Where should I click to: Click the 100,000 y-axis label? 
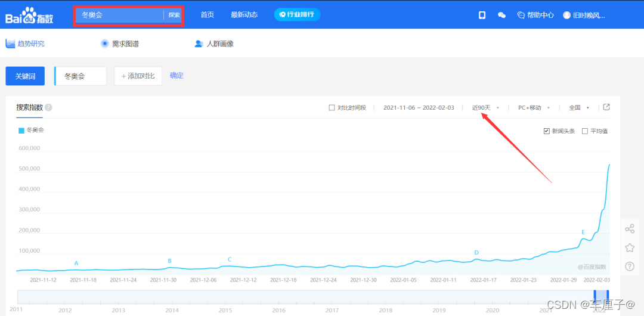click(x=29, y=250)
